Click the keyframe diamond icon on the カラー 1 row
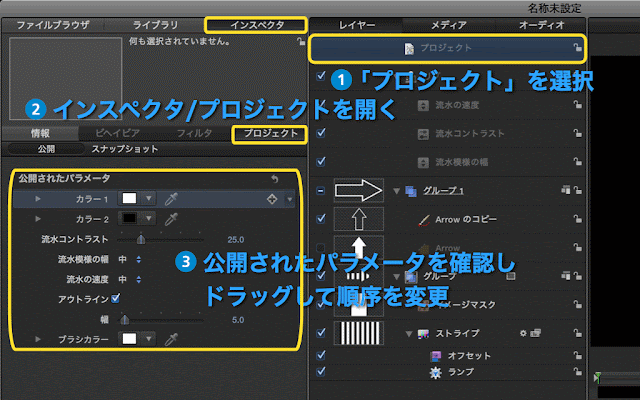This screenshot has height=400, width=640. coord(272,199)
